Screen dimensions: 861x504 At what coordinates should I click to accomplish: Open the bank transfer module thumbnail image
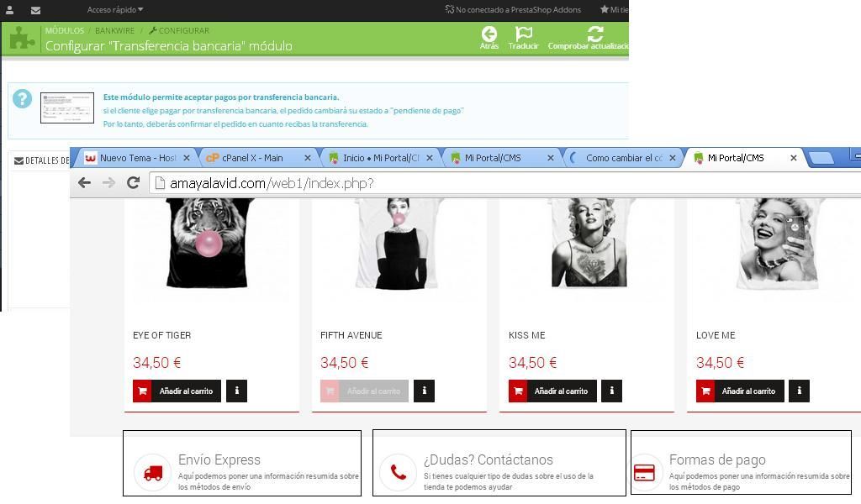coord(67,108)
